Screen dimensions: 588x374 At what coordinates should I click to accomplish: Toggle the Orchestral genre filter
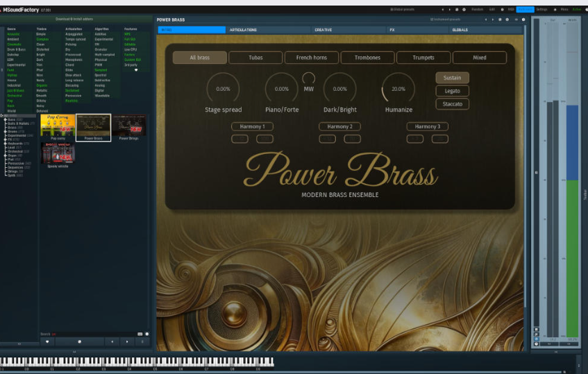(15, 96)
